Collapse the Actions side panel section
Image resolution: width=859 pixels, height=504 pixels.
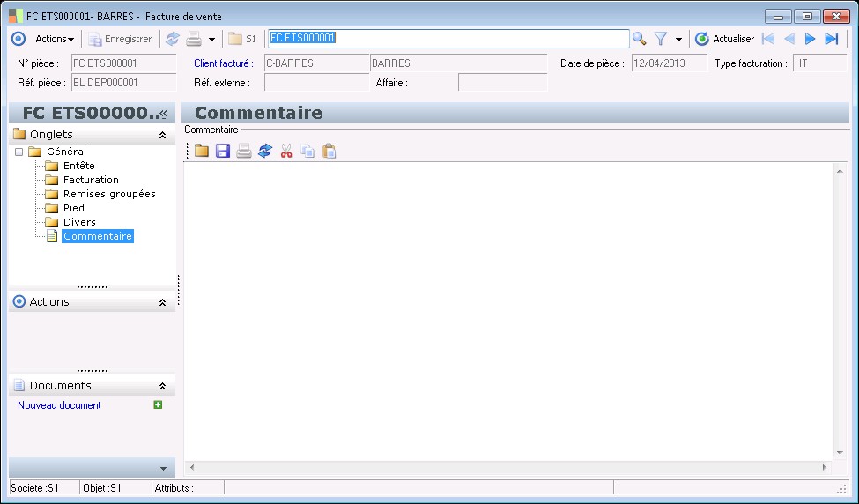(162, 302)
